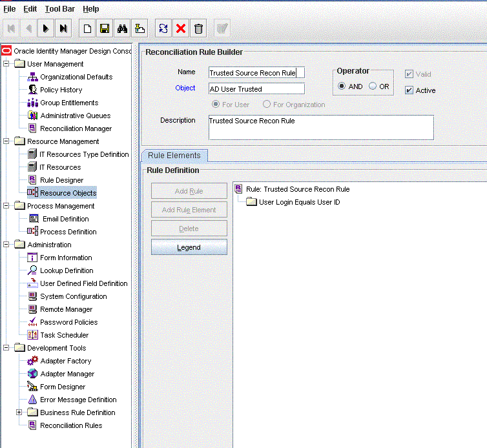Open the Tool Bar menu
This screenshot has height=448, width=487.
tap(59, 9)
